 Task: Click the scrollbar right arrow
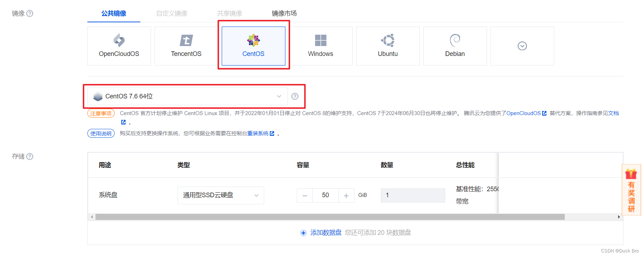(619, 217)
